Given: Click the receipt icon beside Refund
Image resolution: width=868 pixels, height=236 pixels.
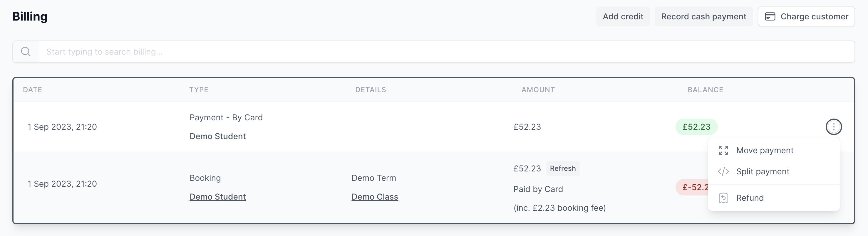Looking at the screenshot, I should 723,198.
